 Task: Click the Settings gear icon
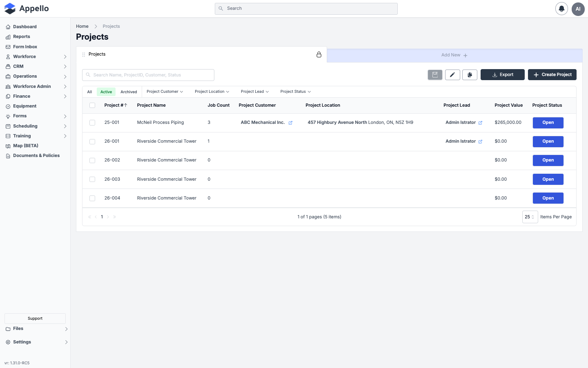(x=8, y=342)
